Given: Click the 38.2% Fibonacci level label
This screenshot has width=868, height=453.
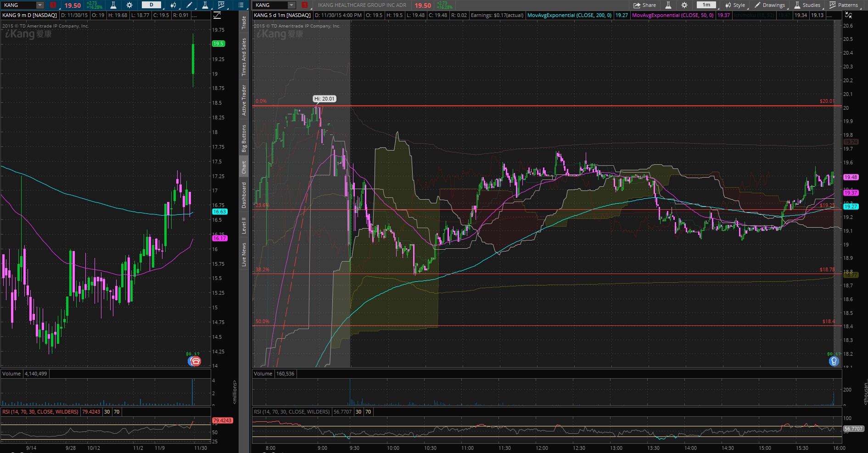Looking at the screenshot, I should pyautogui.click(x=262, y=269).
